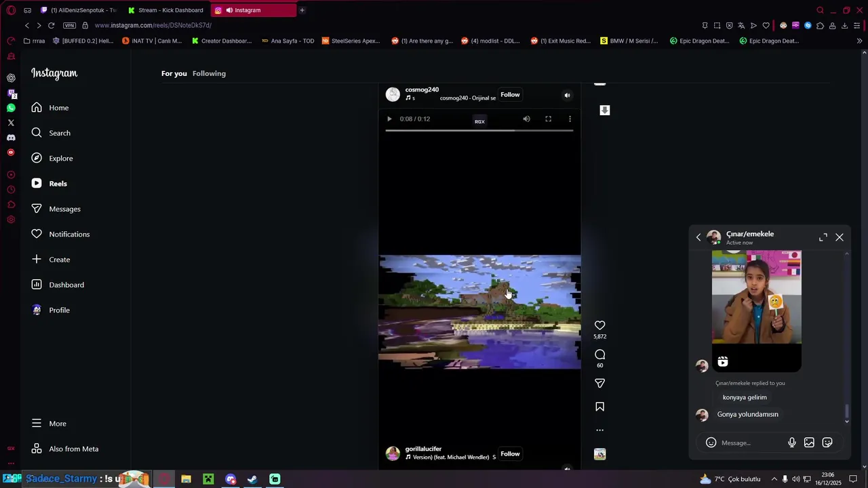The image size is (868, 488).
Task: Open Create new post option
Action: click(50, 260)
